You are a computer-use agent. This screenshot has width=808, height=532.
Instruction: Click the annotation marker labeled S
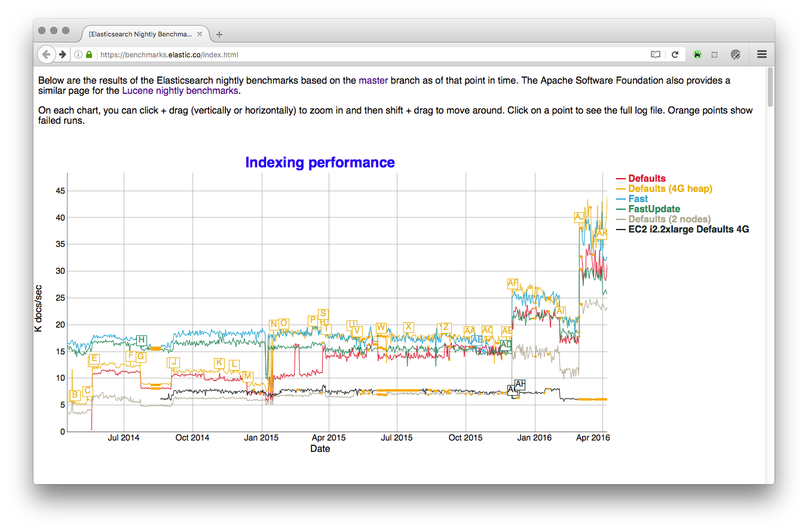[x=323, y=313]
